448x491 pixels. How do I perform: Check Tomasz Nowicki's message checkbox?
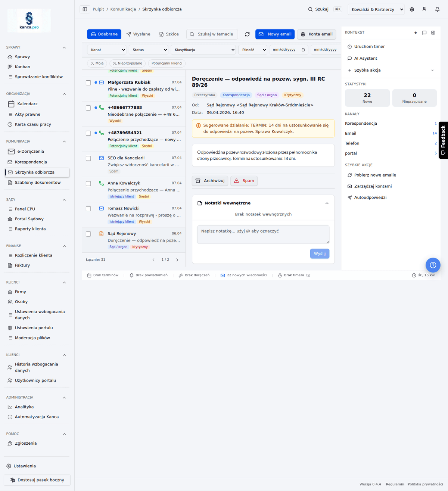tap(88, 208)
